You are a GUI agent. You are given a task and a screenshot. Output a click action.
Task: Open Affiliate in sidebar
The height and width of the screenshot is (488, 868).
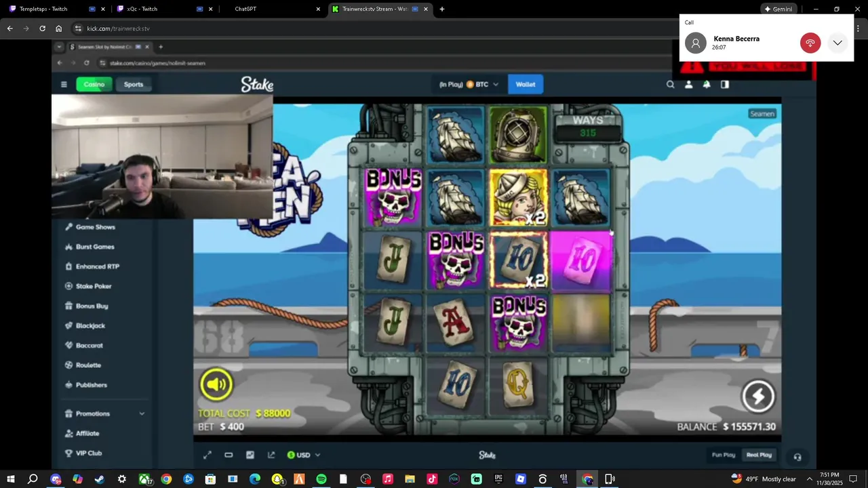[87, 433]
